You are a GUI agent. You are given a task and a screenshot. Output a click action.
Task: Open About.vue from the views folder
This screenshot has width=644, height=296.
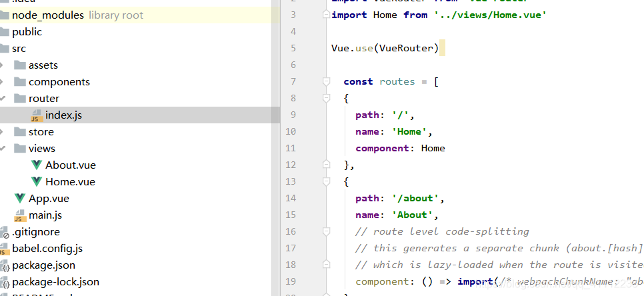point(71,165)
